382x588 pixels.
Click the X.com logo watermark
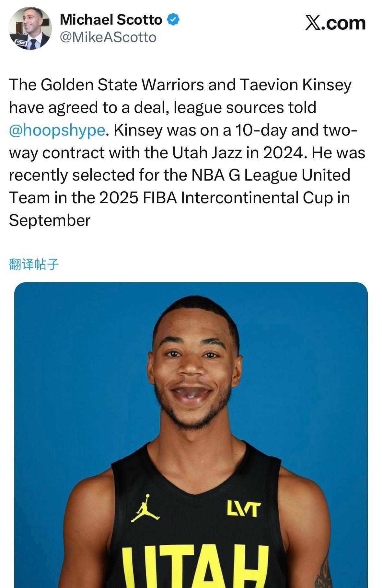pos(335,23)
